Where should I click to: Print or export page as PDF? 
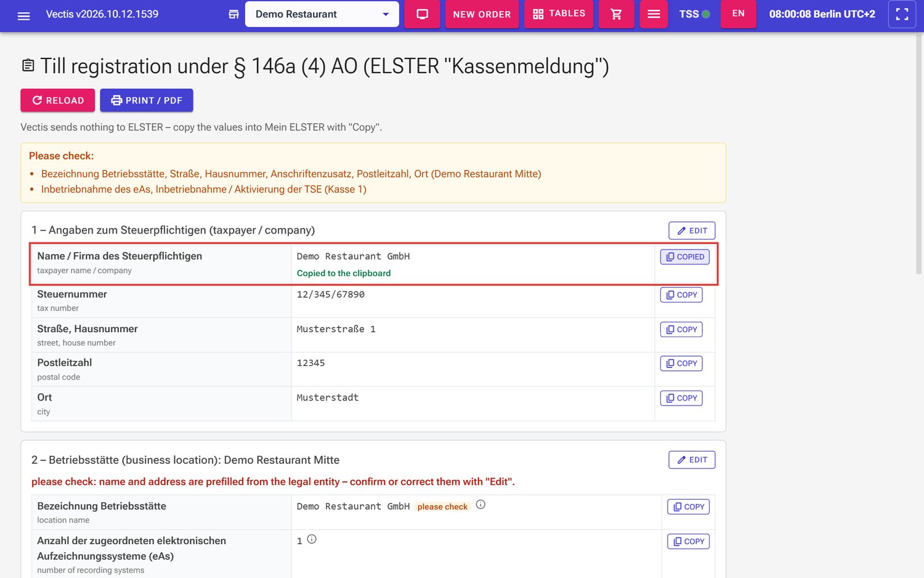(147, 100)
